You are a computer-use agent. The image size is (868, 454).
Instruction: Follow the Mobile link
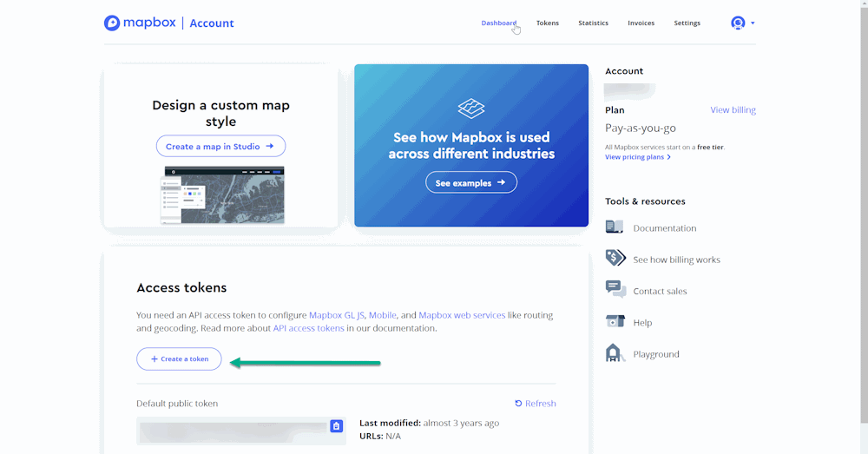click(383, 315)
